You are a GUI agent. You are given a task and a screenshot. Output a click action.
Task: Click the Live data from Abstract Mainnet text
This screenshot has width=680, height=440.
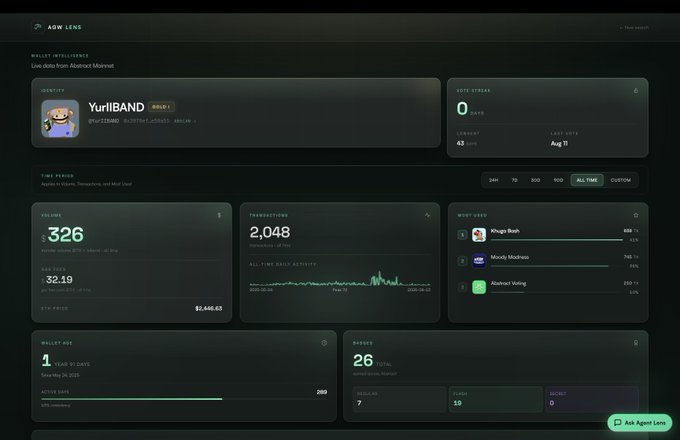[72, 66]
